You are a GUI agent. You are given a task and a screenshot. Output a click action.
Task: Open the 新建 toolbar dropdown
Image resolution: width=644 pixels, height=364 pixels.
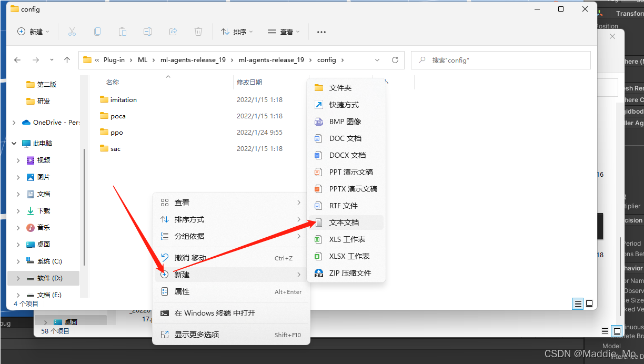(33, 32)
